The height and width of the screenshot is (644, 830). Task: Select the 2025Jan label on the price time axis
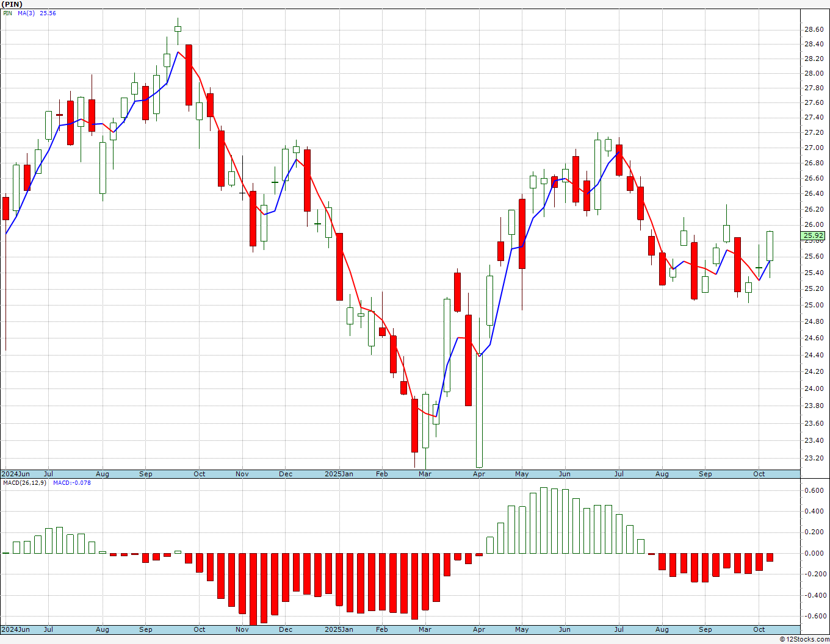tap(339, 474)
